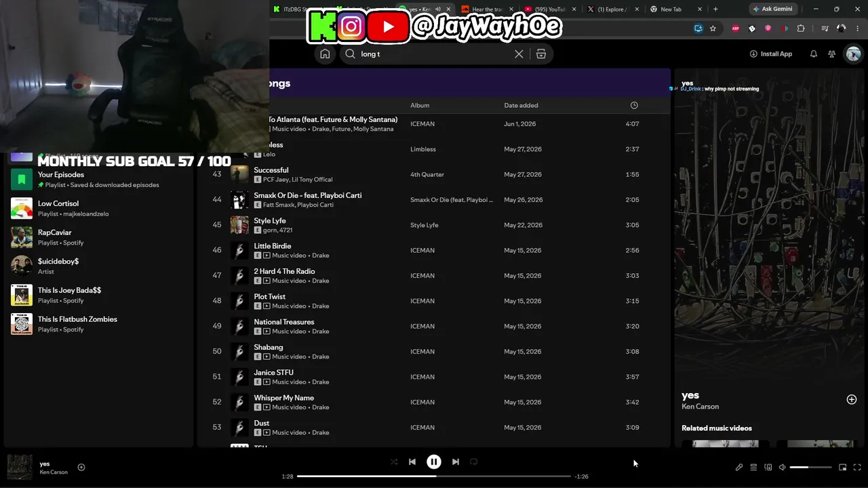Play the song Successful
868x488 pixels.
pos(271,170)
